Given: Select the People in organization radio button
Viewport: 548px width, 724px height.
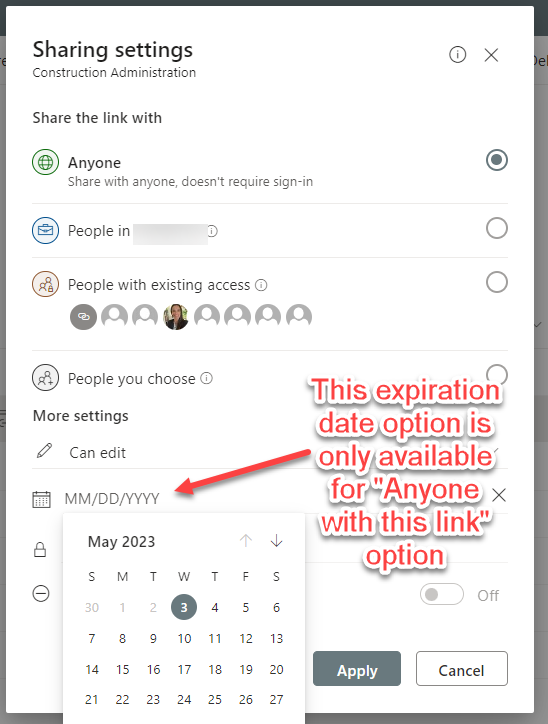Looking at the screenshot, I should pyautogui.click(x=497, y=228).
